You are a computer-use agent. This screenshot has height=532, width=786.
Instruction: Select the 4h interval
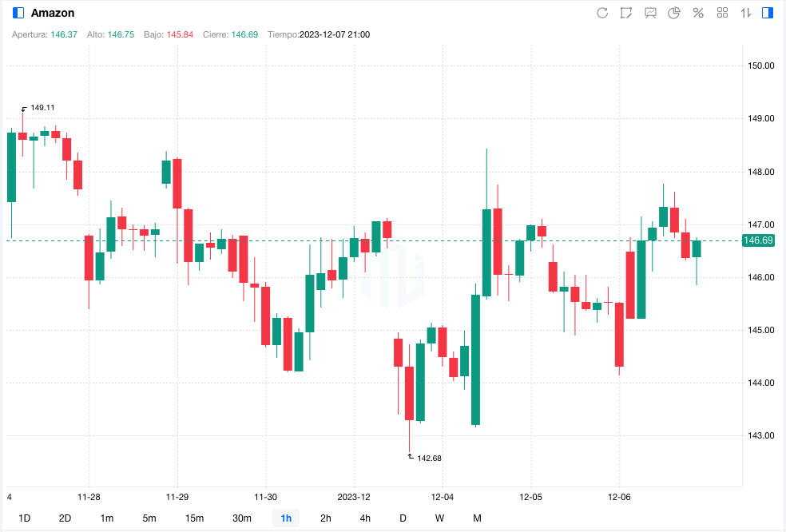(365, 518)
